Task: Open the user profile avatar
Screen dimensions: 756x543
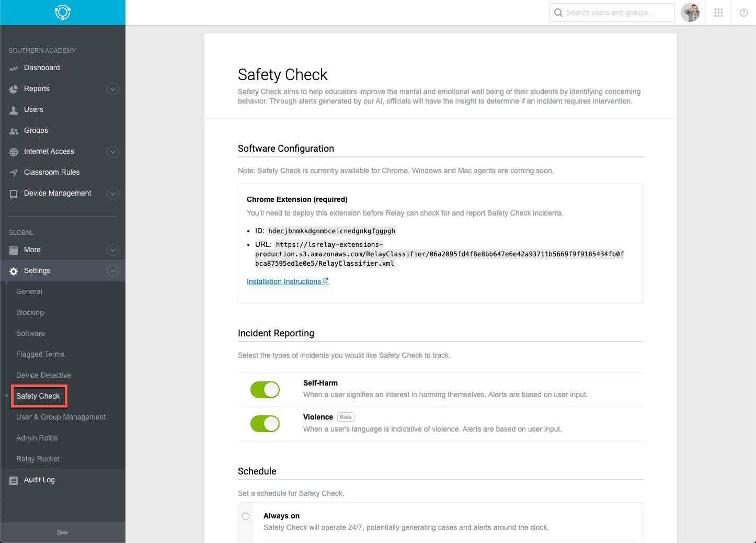Action: (x=690, y=13)
